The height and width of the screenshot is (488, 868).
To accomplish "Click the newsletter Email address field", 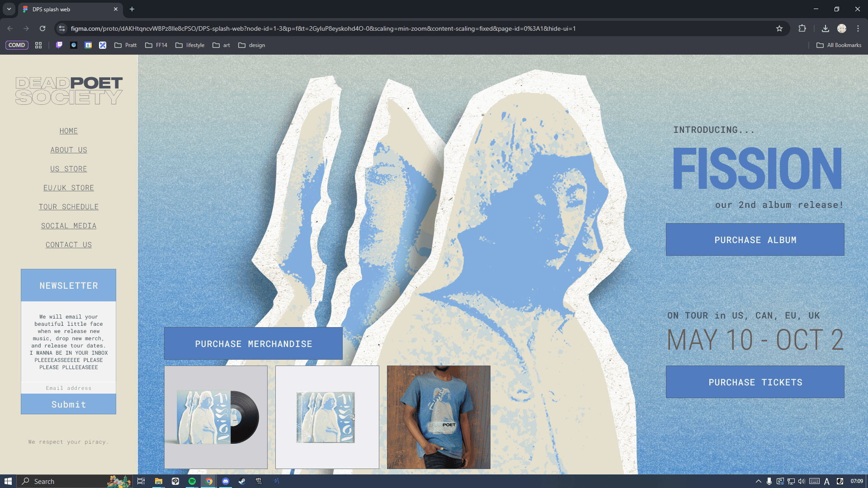I will 69,388.
